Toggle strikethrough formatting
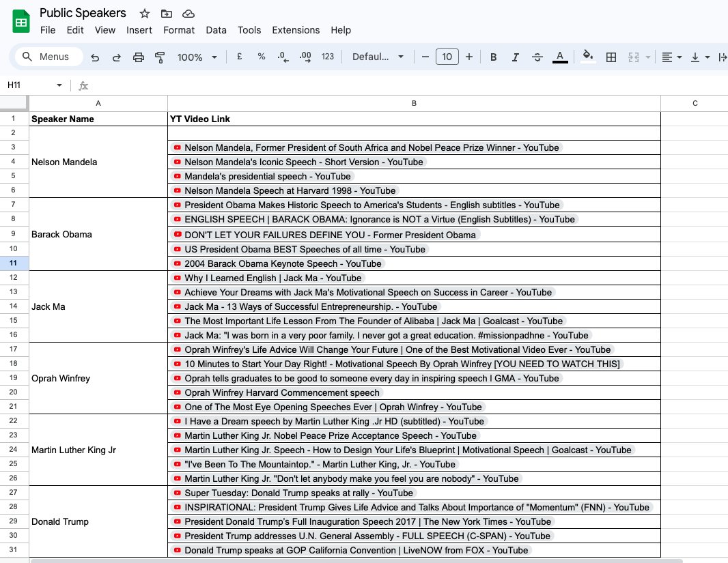Image resolution: width=728 pixels, height=563 pixels. [537, 57]
